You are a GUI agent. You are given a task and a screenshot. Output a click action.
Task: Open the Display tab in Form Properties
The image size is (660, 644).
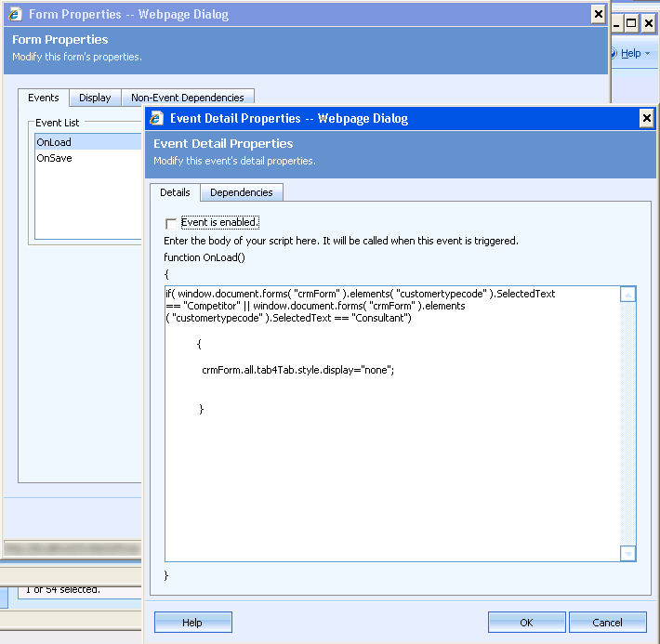pos(95,98)
